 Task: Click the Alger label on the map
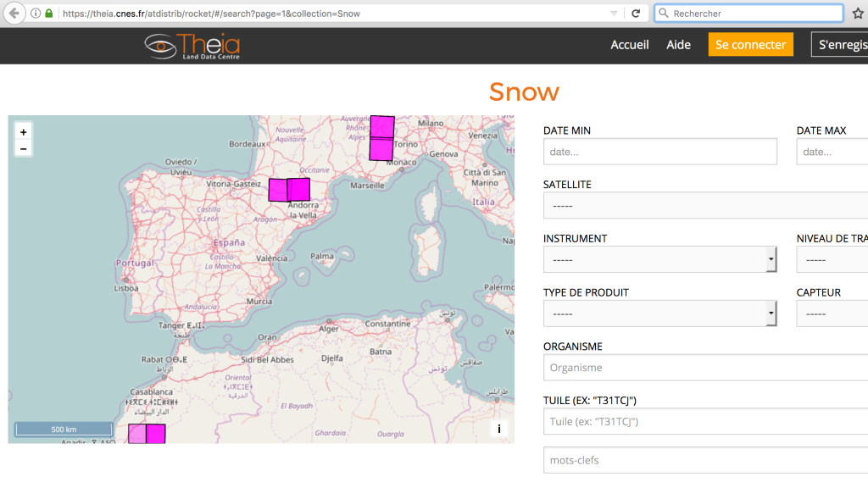click(x=328, y=329)
